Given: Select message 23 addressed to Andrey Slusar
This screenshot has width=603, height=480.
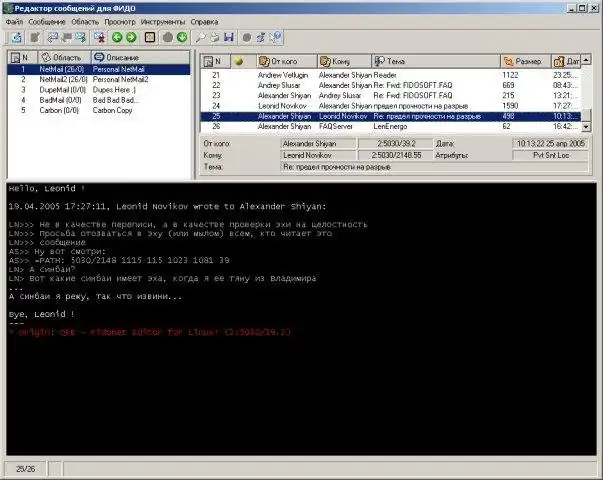Looking at the screenshot, I should pos(391,95).
